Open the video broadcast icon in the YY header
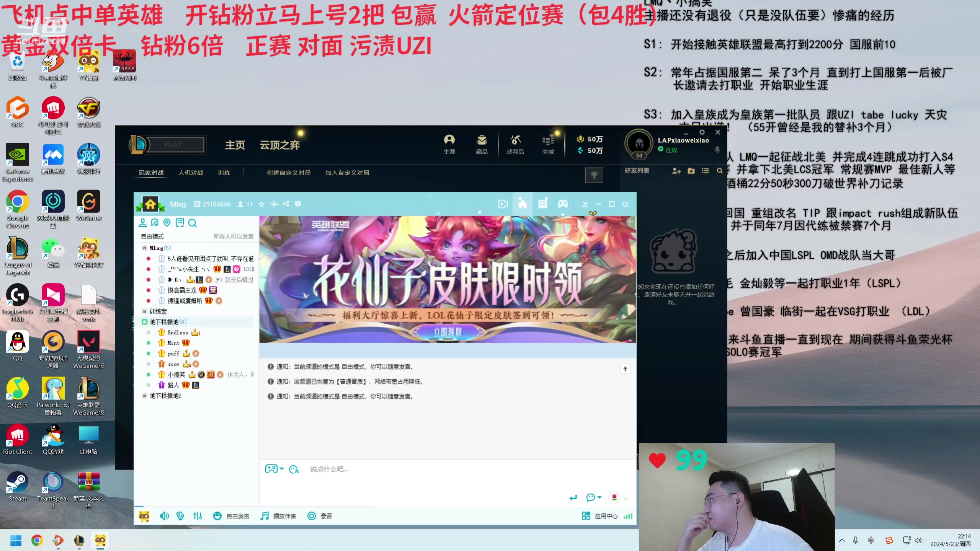 pyautogui.click(x=503, y=204)
